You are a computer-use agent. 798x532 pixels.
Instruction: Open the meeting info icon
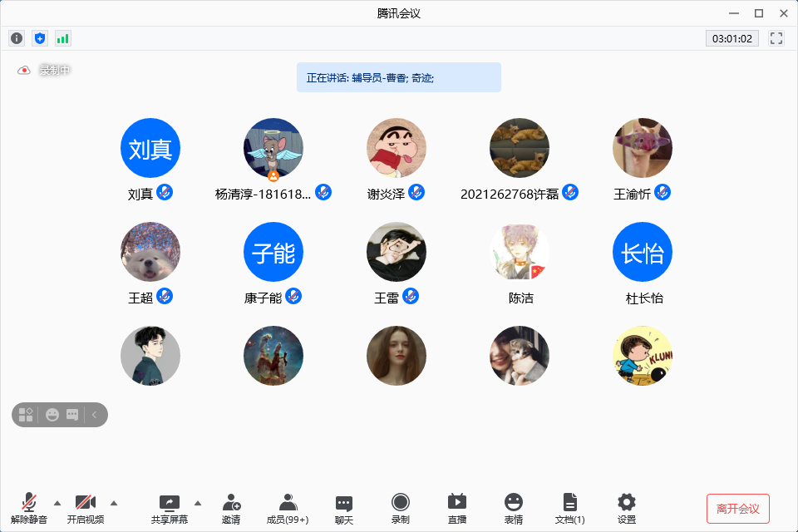[x=17, y=38]
